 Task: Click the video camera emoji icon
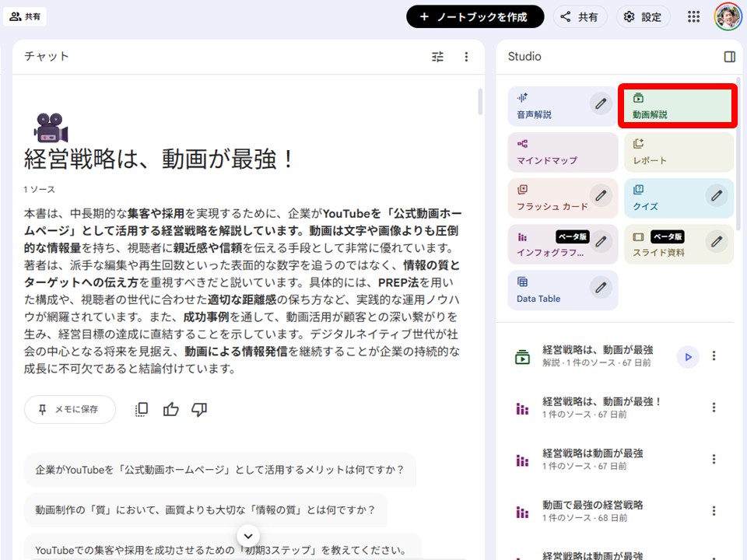click(x=51, y=128)
